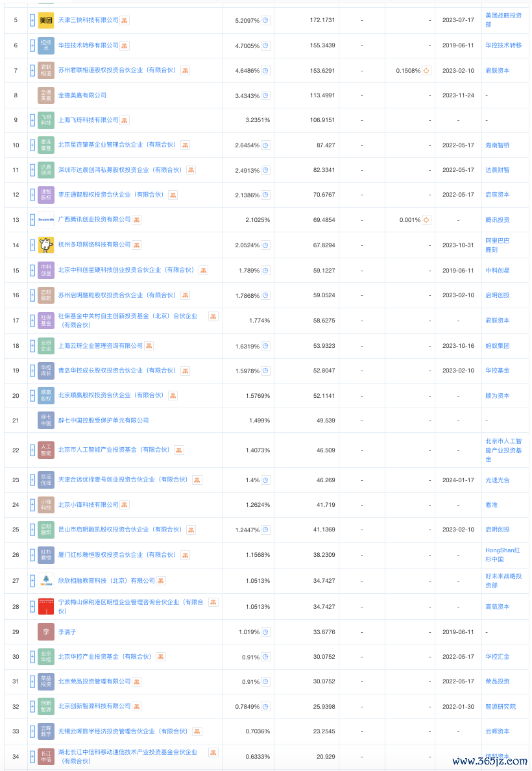Open structure icon next to 北京荣品投资管理有限公司
The width and height of the screenshot is (532, 771).
[137, 682]
